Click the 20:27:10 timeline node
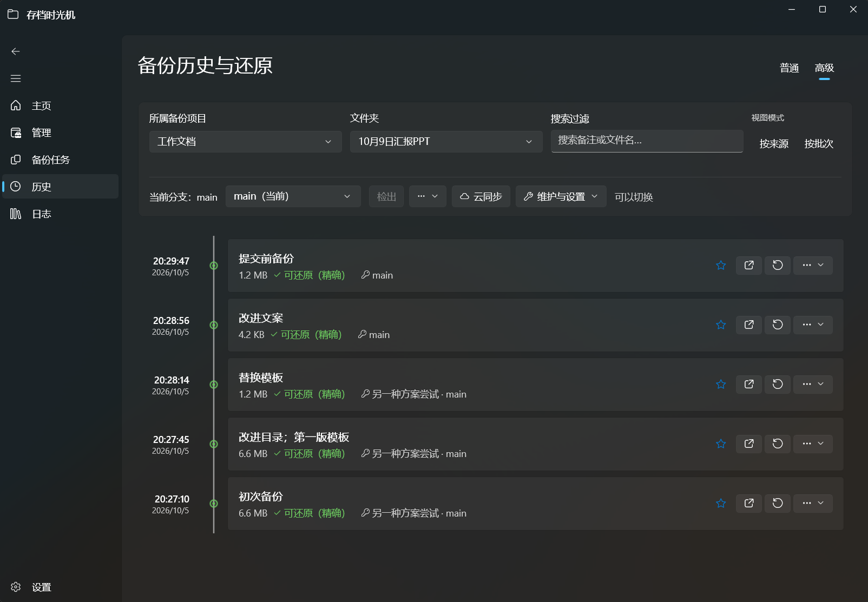868x602 pixels. pyautogui.click(x=214, y=504)
